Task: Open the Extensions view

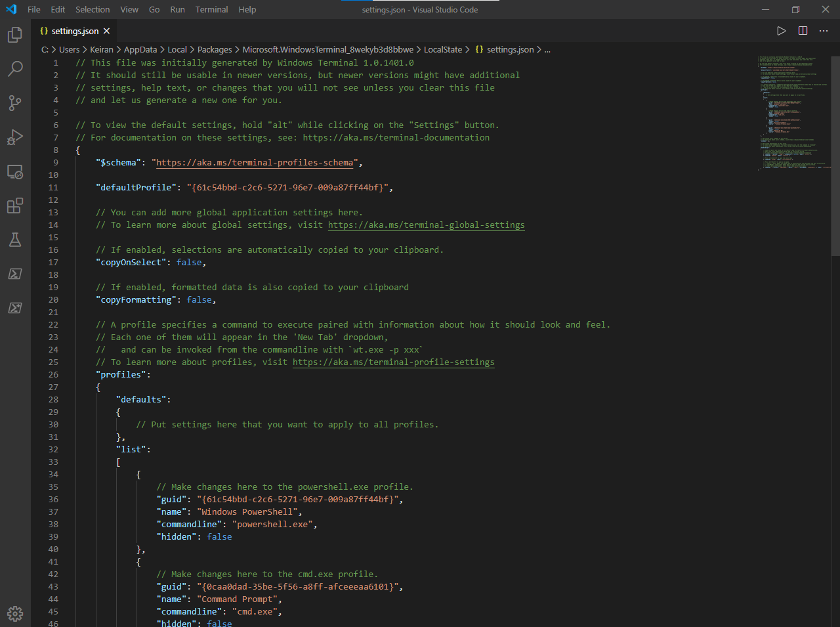Action: click(x=15, y=205)
